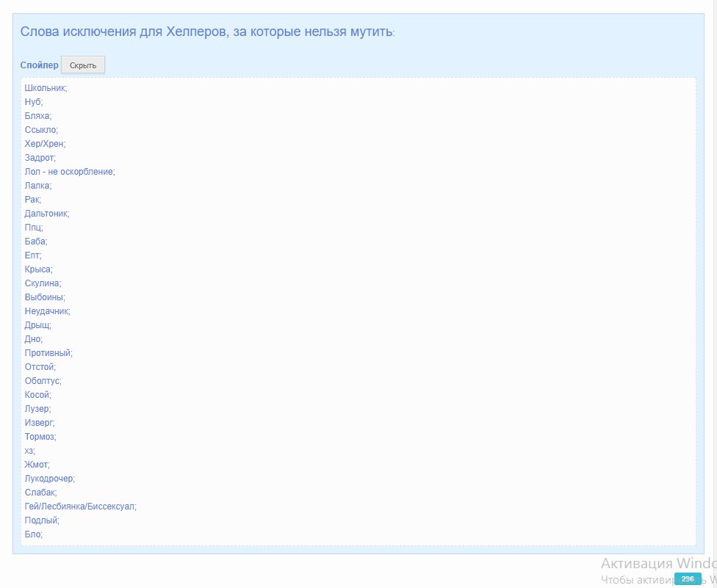Select the word Дальтоник;
This screenshot has height=588, width=717.
point(46,214)
